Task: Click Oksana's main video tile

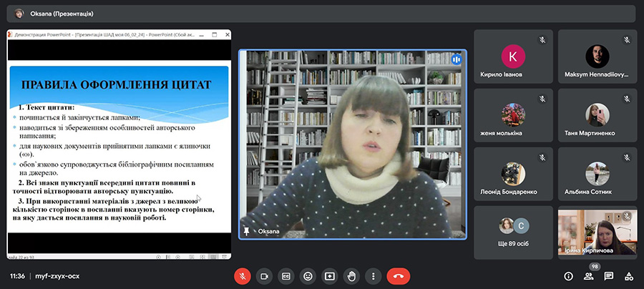Action: pos(353,144)
